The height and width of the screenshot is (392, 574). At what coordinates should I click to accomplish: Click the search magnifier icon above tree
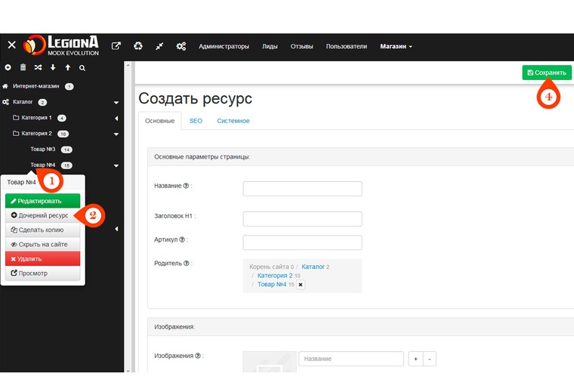coord(82,68)
